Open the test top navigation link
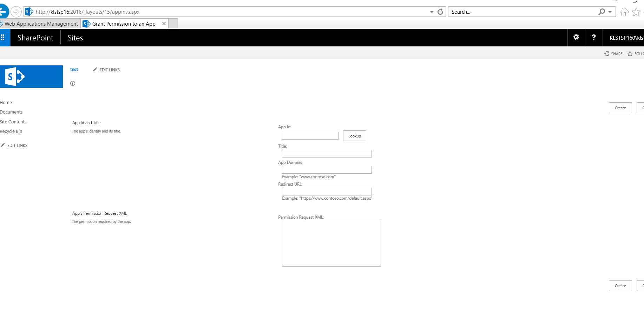Image resolution: width=644 pixels, height=322 pixels. 74,70
